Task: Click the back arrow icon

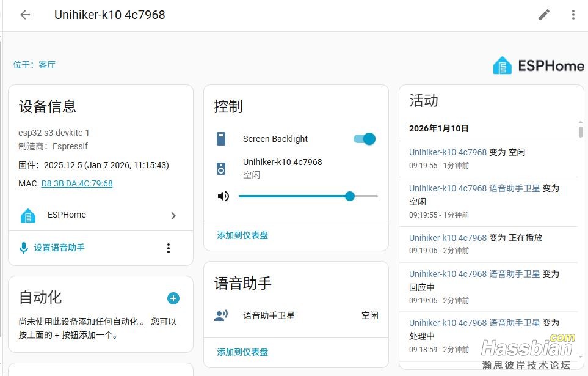Action: pos(25,15)
